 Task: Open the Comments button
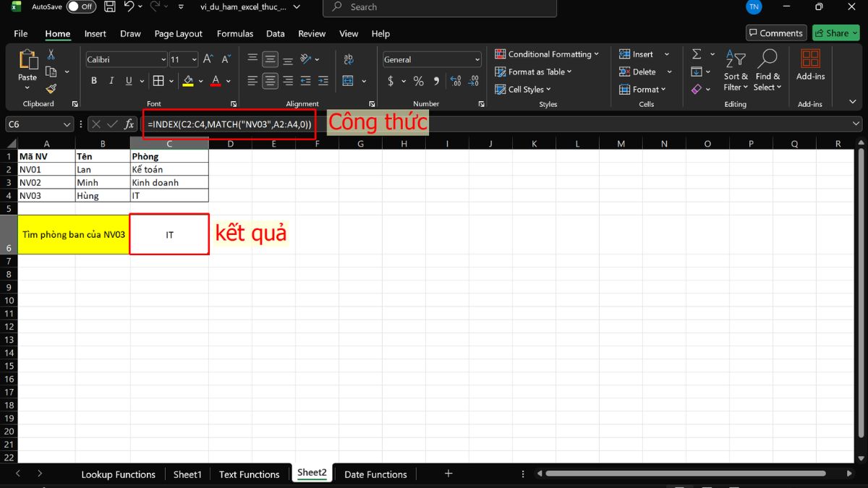(775, 33)
